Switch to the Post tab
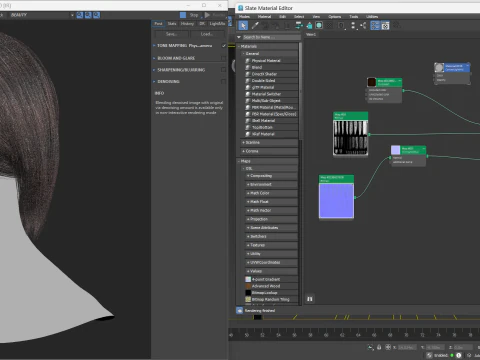 pos(158,24)
